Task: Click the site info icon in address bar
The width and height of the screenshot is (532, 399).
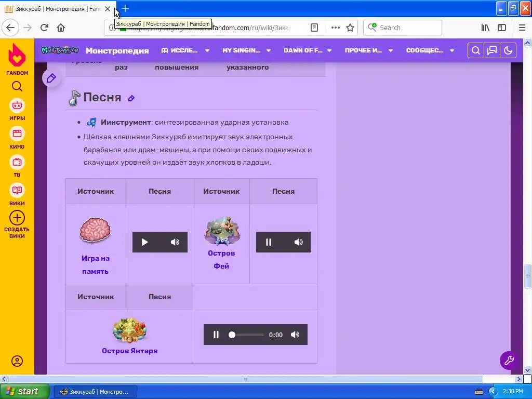Action: point(112,28)
